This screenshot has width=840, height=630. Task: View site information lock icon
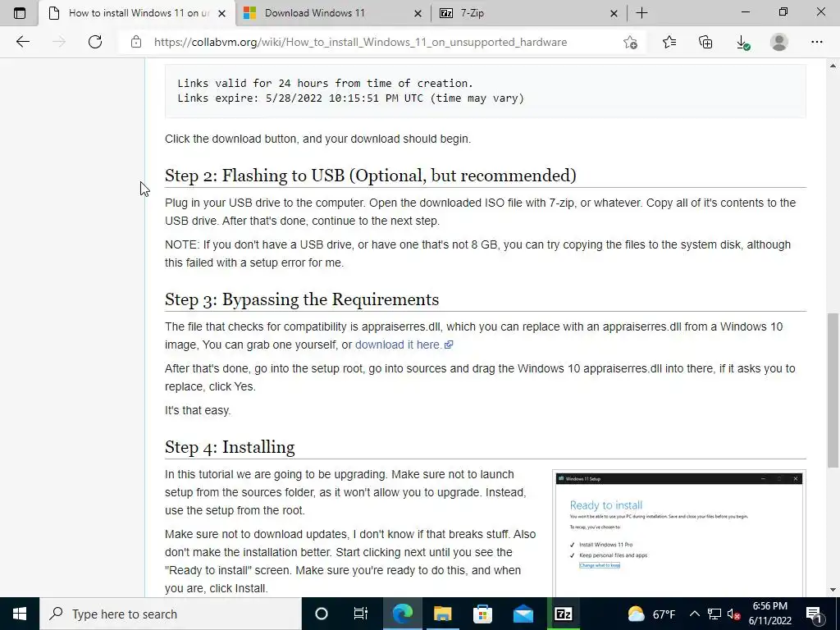pos(136,42)
